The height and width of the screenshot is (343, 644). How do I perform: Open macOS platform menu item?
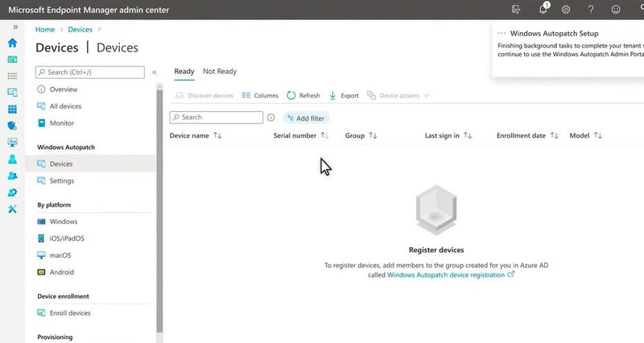pos(60,255)
